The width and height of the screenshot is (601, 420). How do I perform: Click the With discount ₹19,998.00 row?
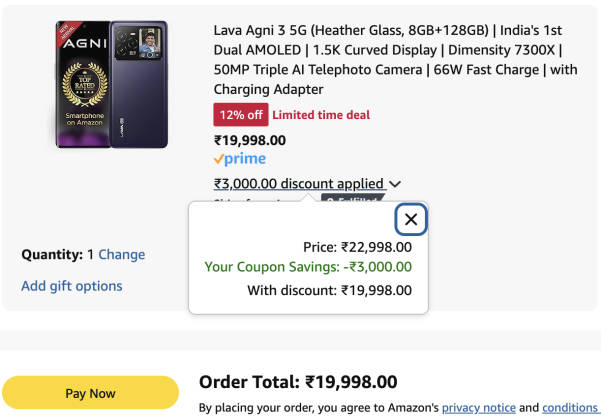tap(329, 290)
